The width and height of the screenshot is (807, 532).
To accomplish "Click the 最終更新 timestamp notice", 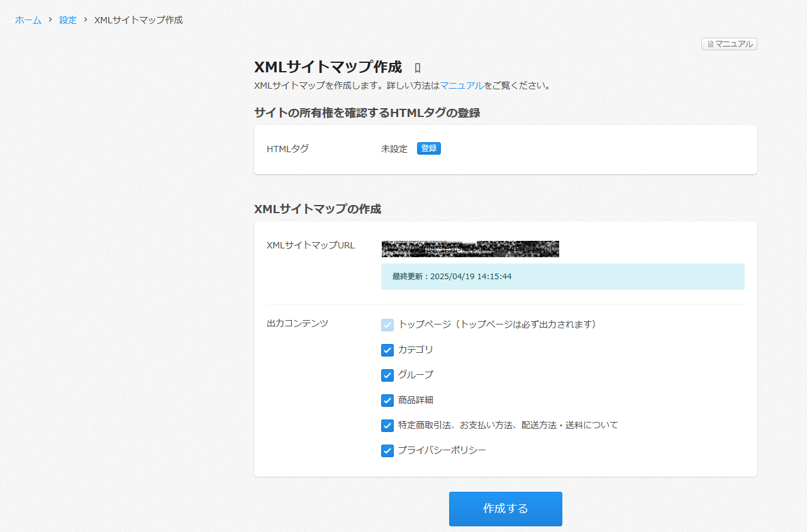I will coord(563,277).
